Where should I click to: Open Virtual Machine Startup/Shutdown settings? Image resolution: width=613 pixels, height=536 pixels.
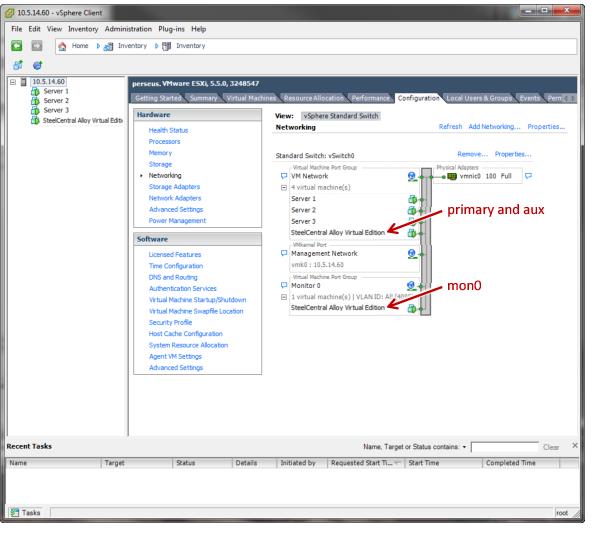pyautogui.click(x=197, y=300)
